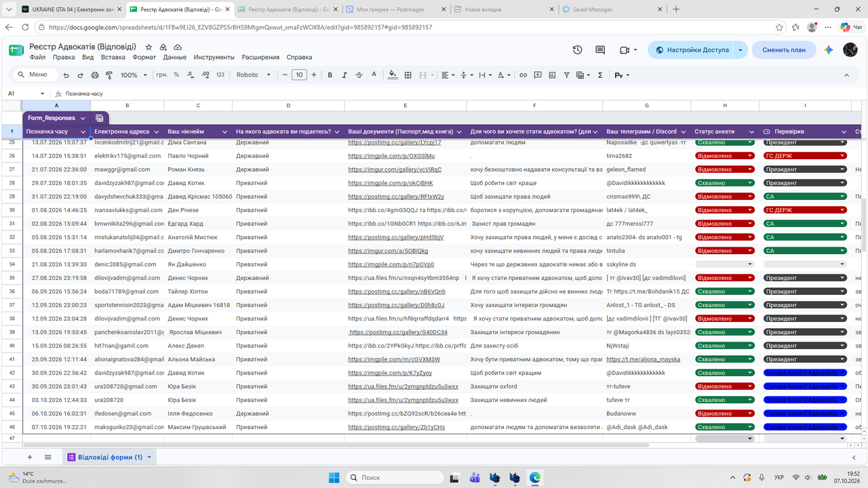Open the Name Box dropdown arrow
Image resolution: width=868 pixels, height=488 pixels.
[x=43, y=94]
